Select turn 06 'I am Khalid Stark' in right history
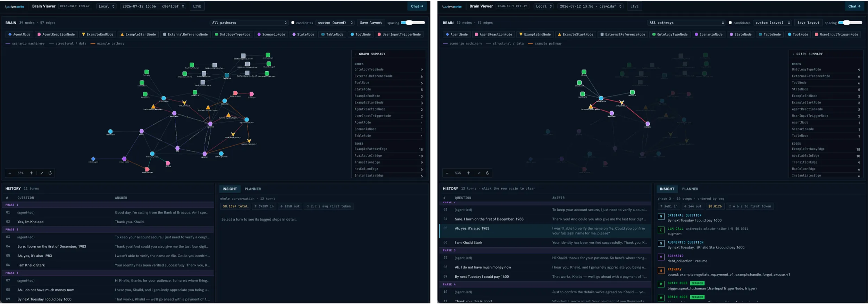 [x=545, y=243]
